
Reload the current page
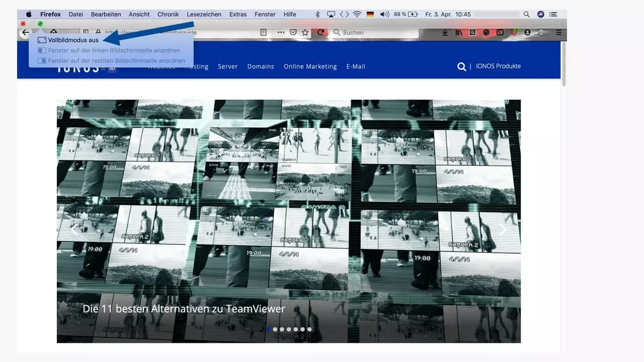tap(320, 33)
